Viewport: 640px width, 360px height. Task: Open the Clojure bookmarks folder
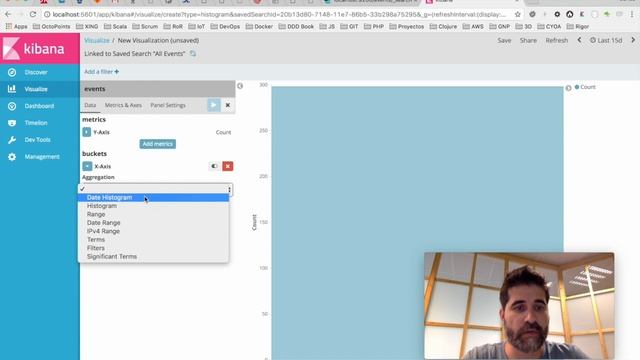[x=443, y=26]
